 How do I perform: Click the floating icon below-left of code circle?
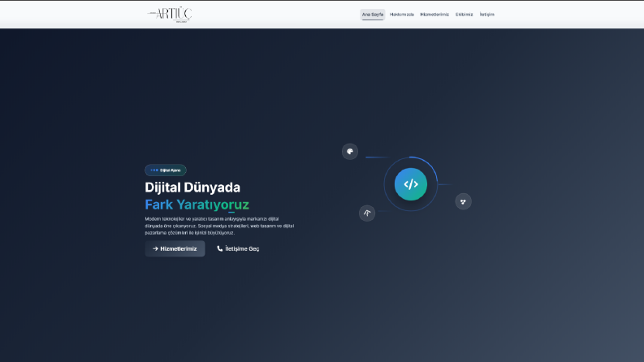click(367, 213)
